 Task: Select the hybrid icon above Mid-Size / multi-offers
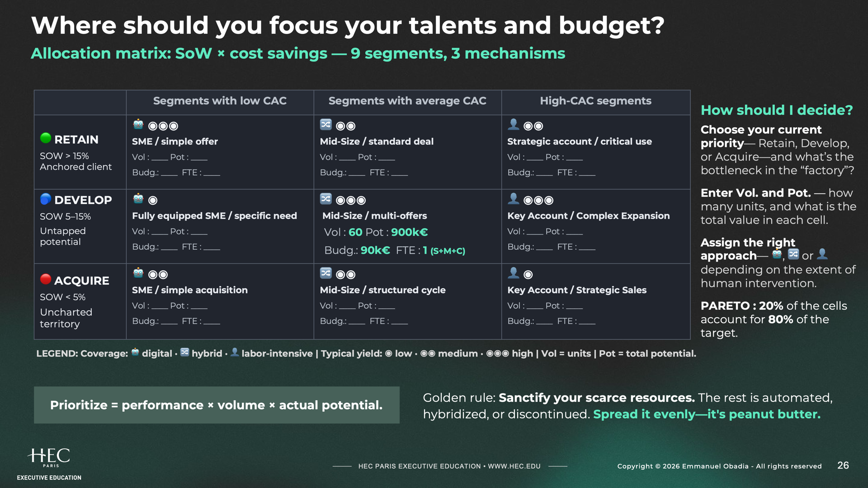pos(326,199)
